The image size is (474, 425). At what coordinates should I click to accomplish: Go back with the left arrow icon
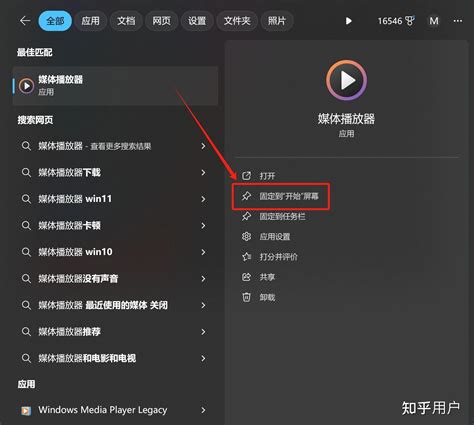pos(25,21)
